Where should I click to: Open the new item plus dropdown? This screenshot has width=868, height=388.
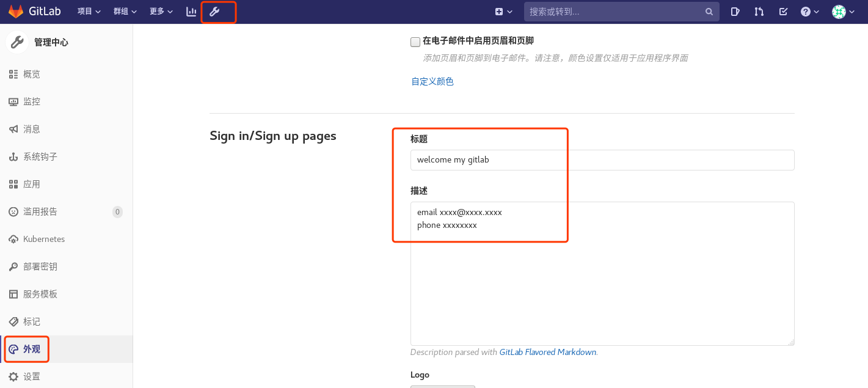pyautogui.click(x=503, y=11)
